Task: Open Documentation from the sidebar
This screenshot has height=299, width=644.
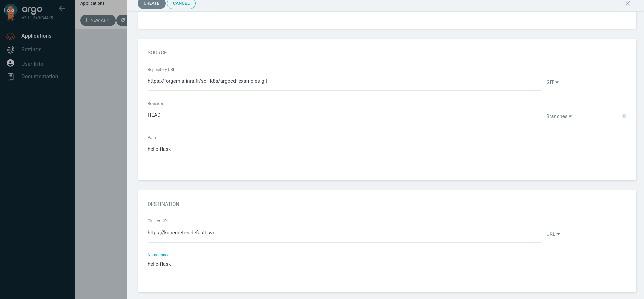Action: tap(40, 77)
